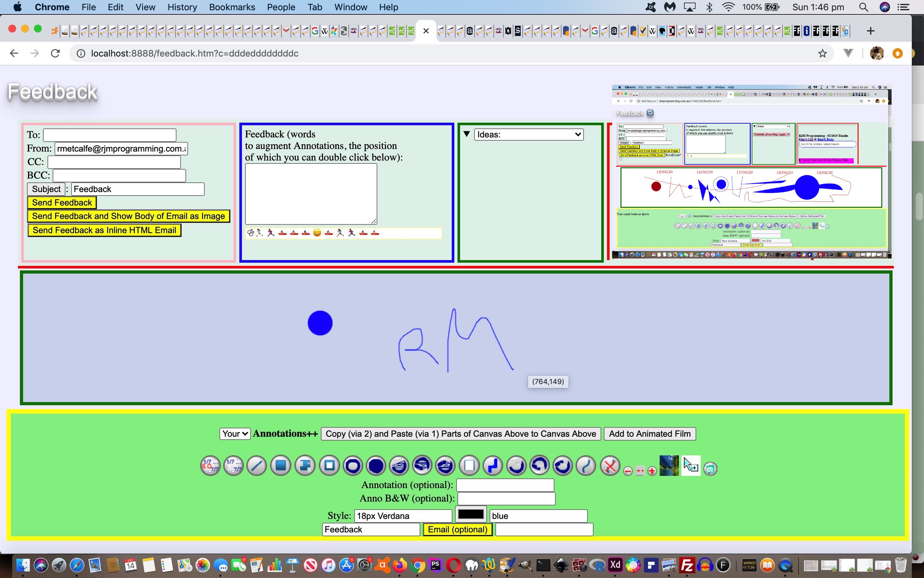Open the Window menu

(x=350, y=7)
